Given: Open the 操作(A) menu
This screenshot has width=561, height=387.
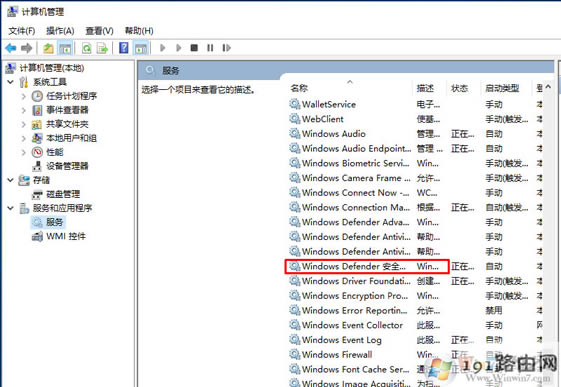Looking at the screenshot, I should tap(60, 31).
